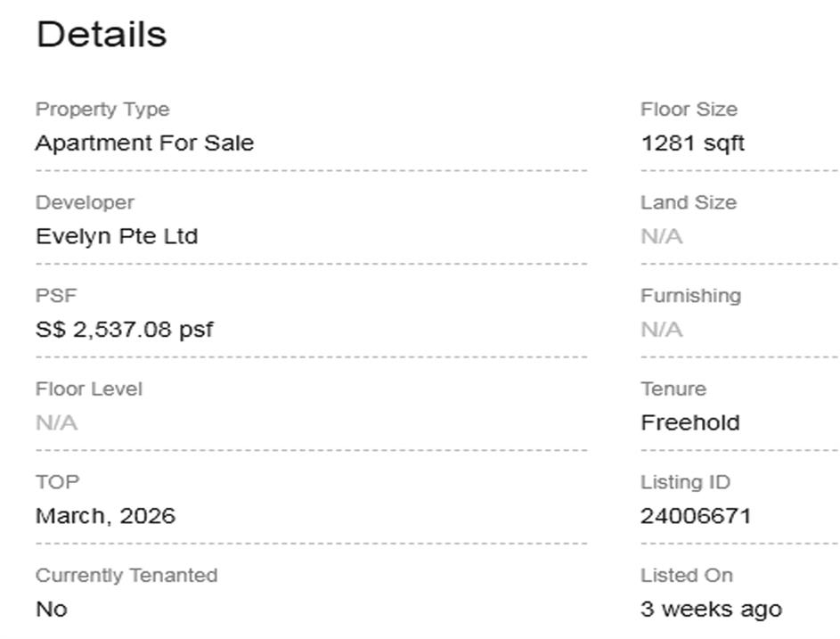Click the Freehold tenure value

click(690, 423)
